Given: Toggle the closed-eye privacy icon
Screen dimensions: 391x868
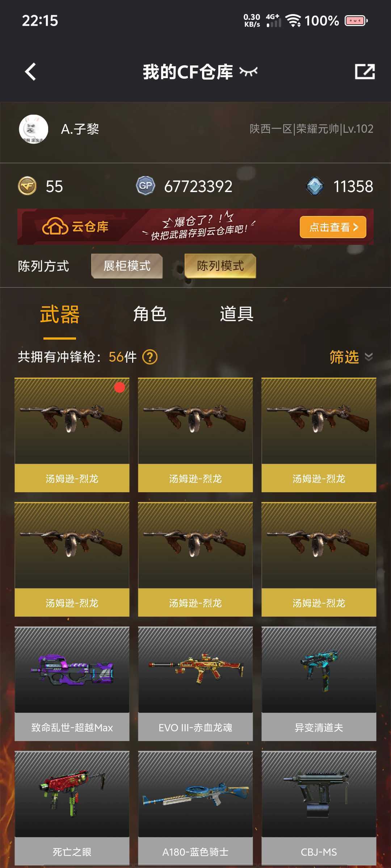Looking at the screenshot, I should 248,72.
